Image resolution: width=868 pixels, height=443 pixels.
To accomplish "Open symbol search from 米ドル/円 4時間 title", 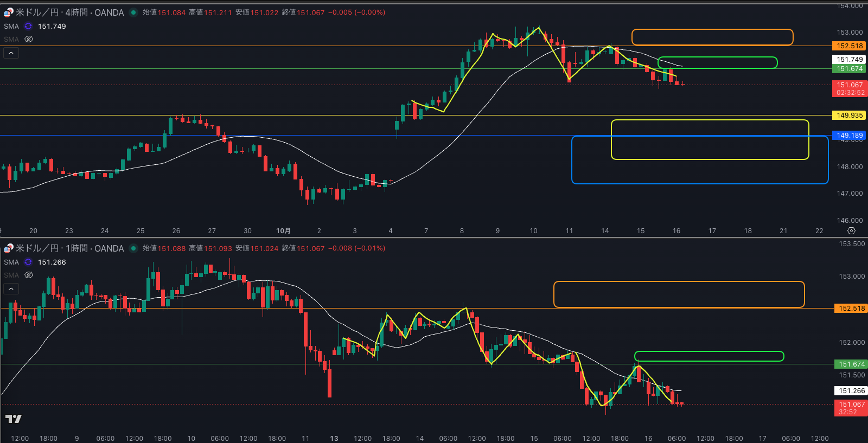I will point(69,12).
